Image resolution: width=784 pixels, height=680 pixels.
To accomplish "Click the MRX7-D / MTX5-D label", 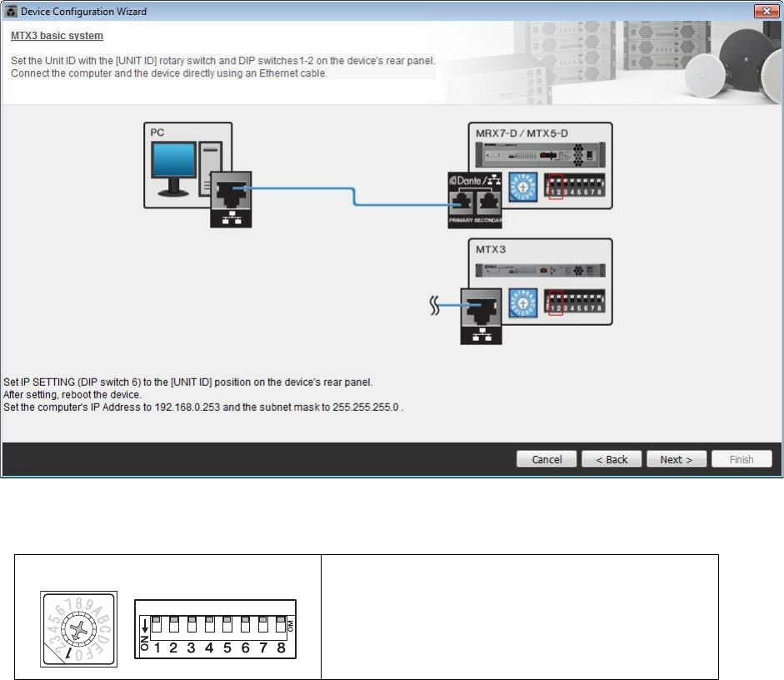I will tap(522, 133).
